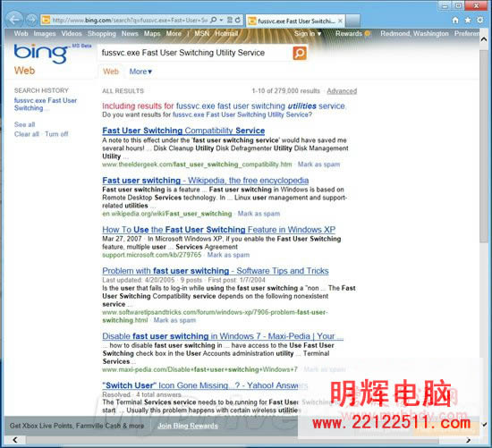This screenshot has width=492, height=448.
Task: Expand the More dropdown under search box
Action: pyautogui.click(x=140, y=72)
